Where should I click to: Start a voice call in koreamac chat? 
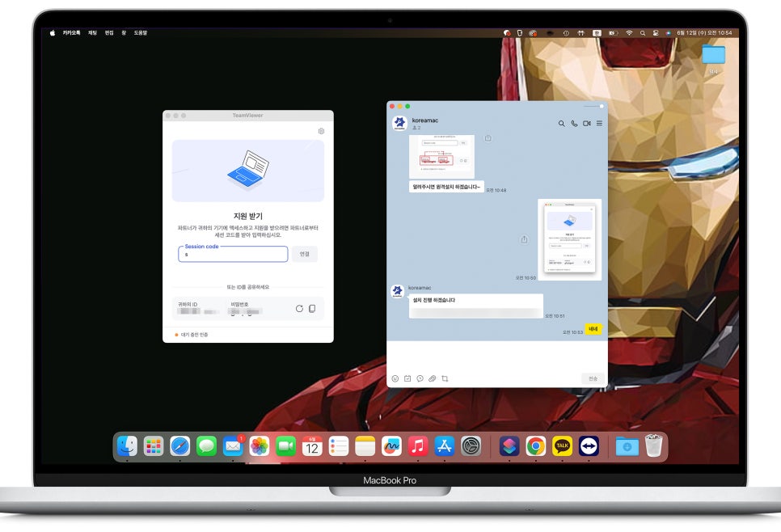[574, 124]
